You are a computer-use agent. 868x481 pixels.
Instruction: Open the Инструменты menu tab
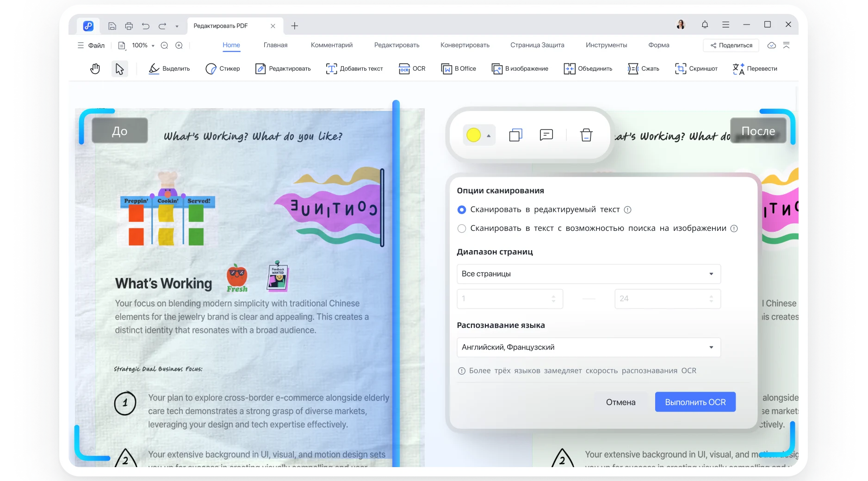point(606,45)
